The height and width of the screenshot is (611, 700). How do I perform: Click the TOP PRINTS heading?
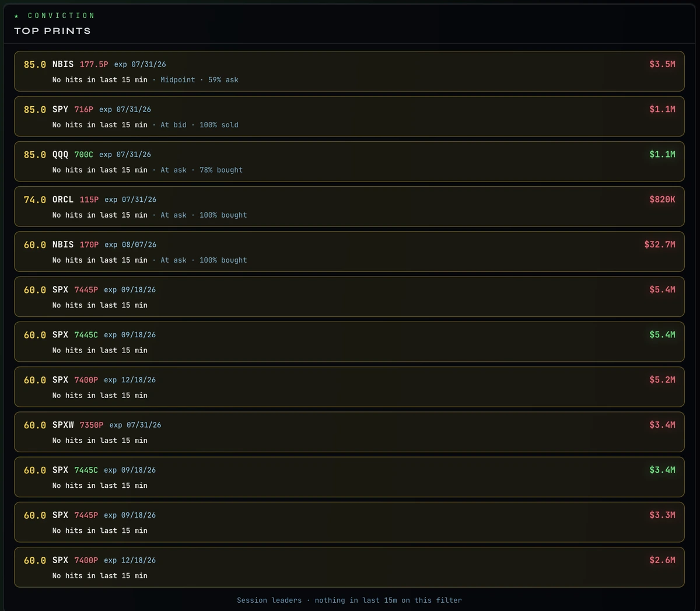click(52, 31)
